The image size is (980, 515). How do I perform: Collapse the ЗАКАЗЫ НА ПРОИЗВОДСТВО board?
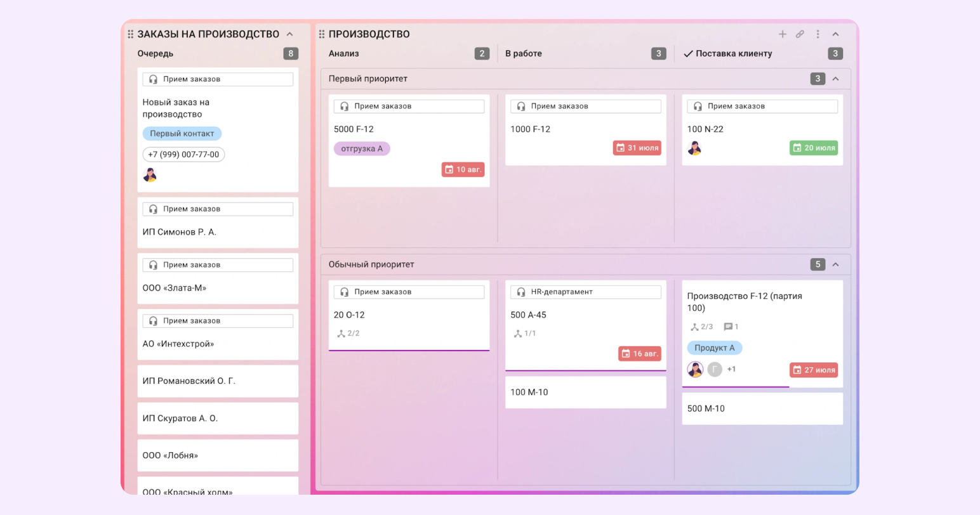[290, 34]
